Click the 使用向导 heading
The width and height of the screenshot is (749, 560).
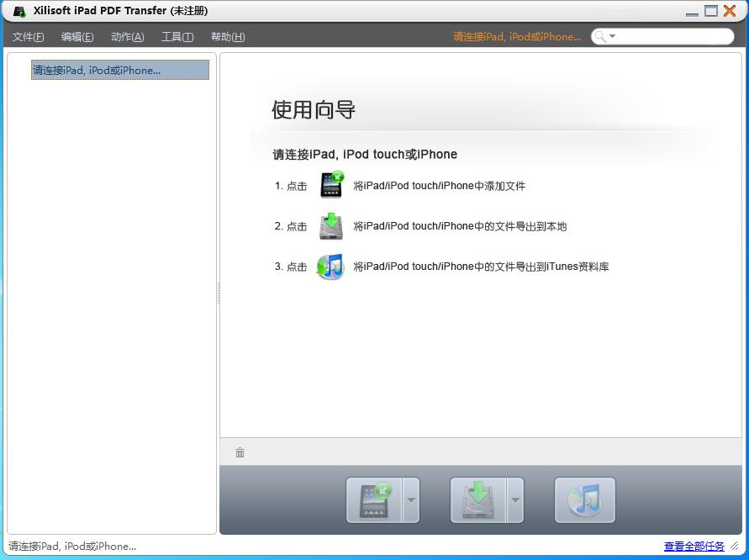(314, 109)
